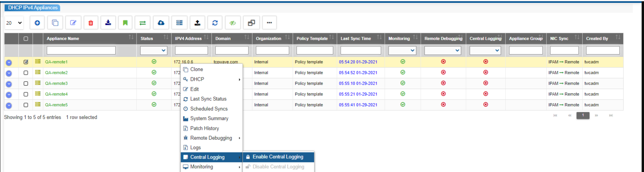Image resolution: width=644 pixels, height=172 pixels.
Task: Click QA-remote1 green status check icon
Action: click(154, 62)
